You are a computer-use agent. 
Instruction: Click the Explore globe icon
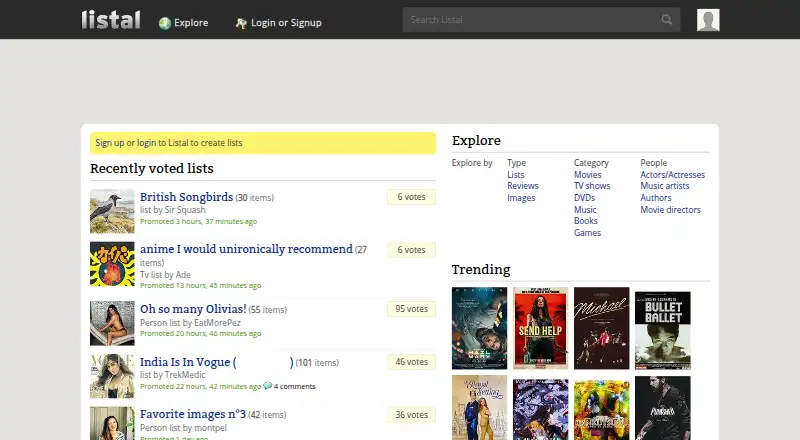[x=164, y=23]
